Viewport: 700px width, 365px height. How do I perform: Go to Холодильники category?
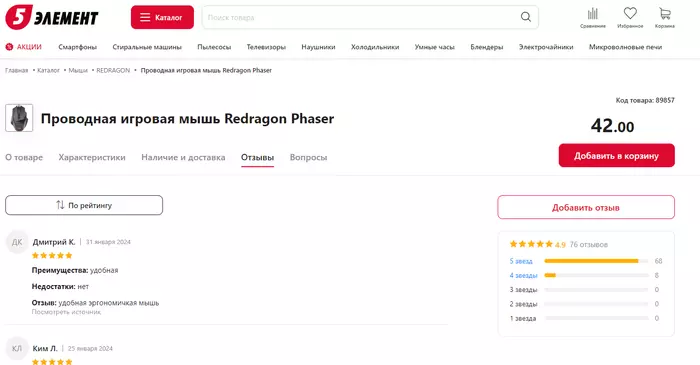coord(375,47)
